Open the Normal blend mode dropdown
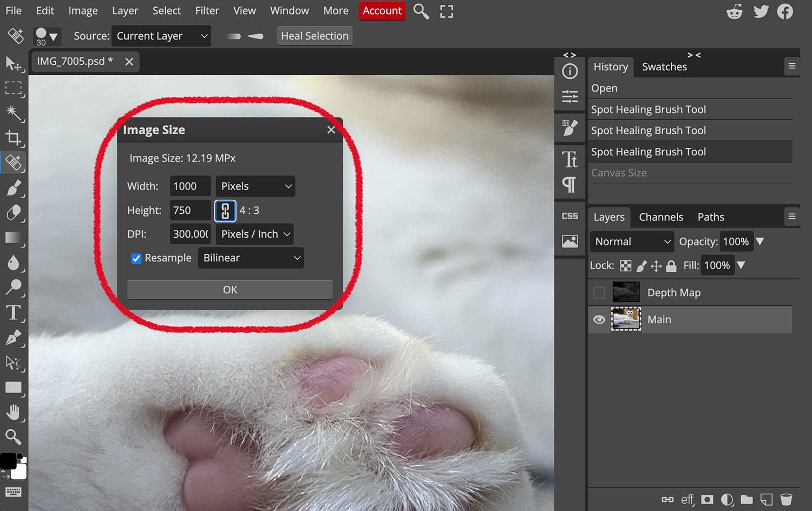The height and width of the screenshot is (511, 812). coord(632,242)
